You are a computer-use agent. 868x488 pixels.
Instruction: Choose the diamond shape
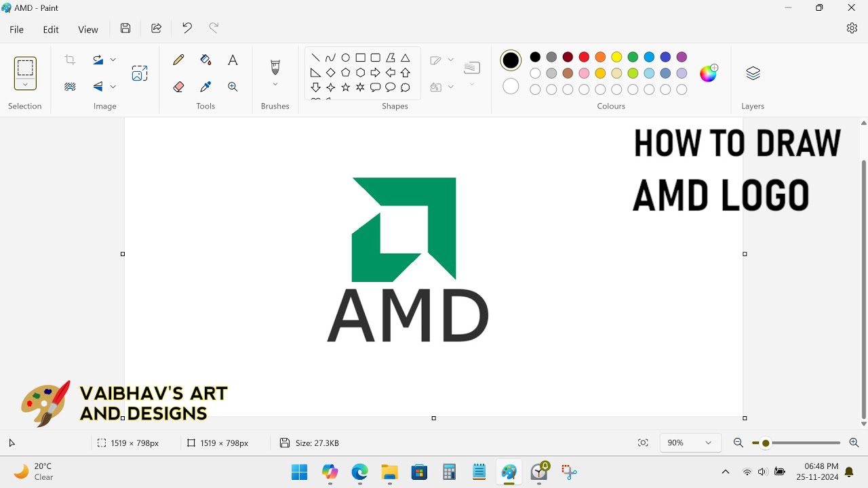tap(330, 73)
